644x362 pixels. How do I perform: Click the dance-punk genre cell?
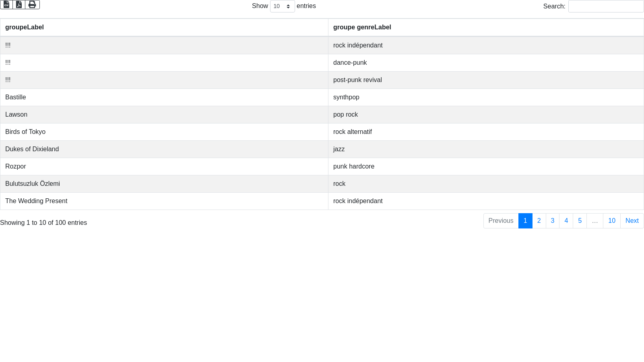tap(350, 63)
